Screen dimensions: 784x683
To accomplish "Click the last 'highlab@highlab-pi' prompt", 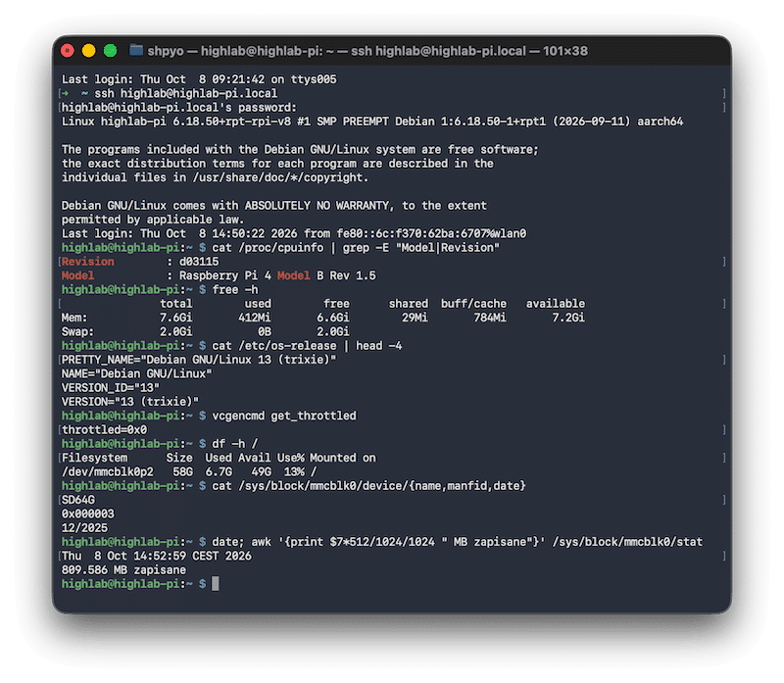I will (120, 583).
